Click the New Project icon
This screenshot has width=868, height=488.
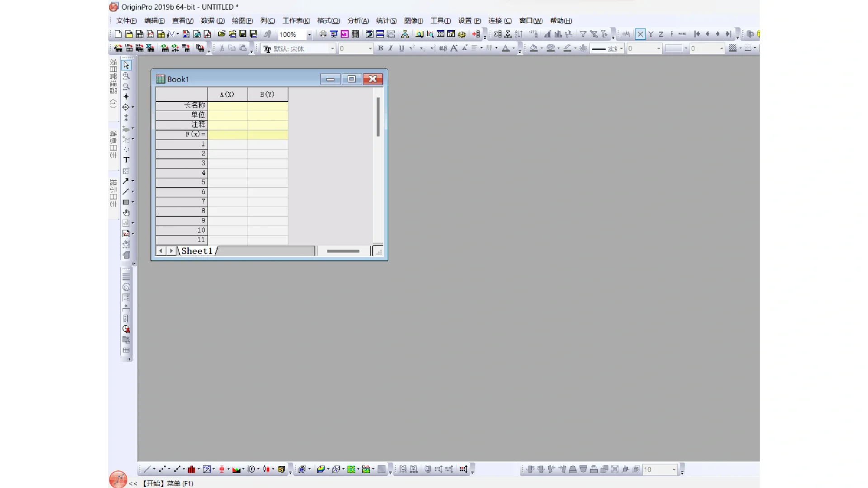pos(118,34)
